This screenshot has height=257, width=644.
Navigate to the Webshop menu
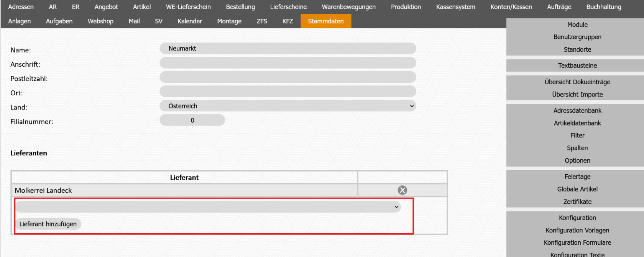click(x=100, y=21)
